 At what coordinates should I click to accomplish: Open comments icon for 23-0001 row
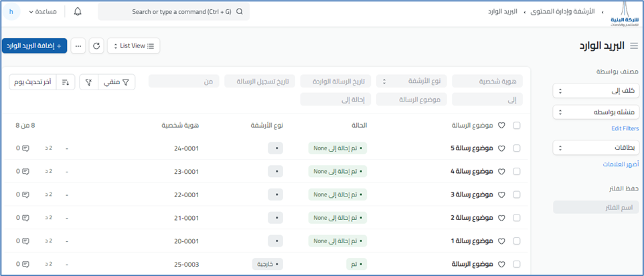click(x=25, y=172)
